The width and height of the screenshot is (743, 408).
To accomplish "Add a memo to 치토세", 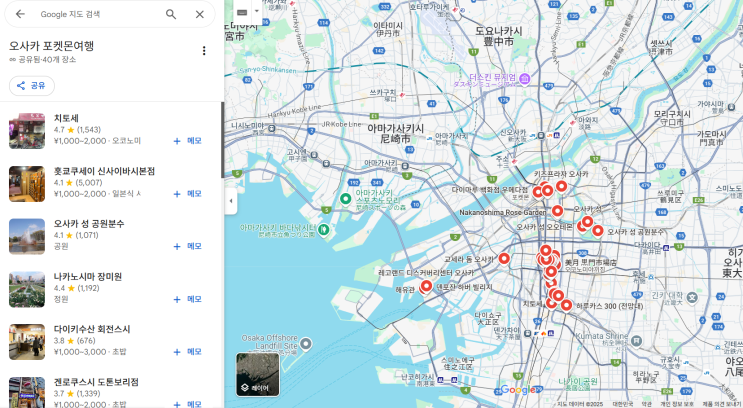I will pos(187,141).
